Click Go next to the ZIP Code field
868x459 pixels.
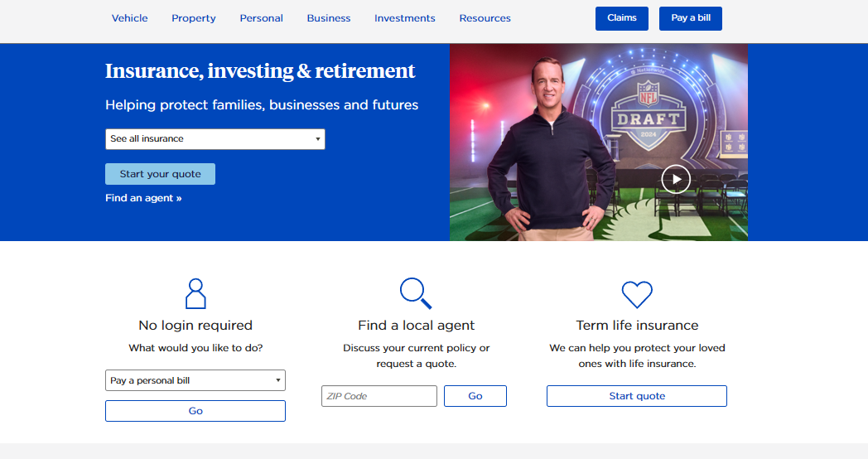coord(475,396)
